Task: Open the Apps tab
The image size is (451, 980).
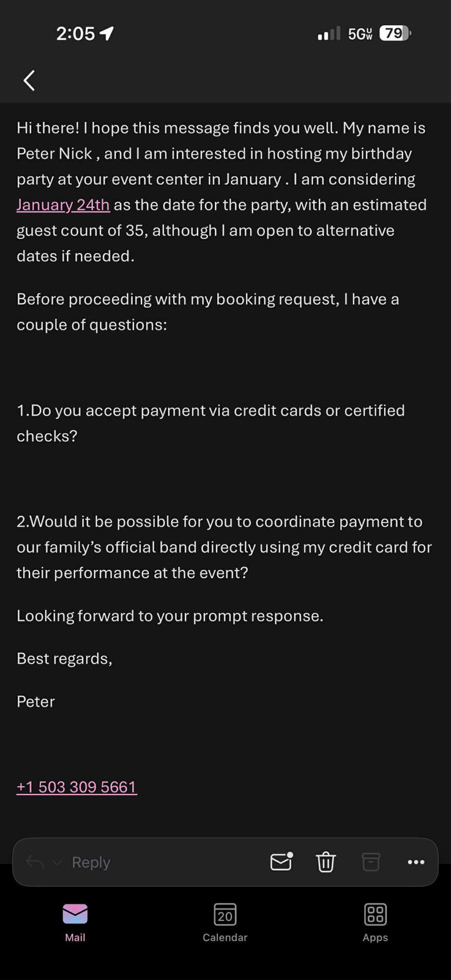Action: coord(375,922)
